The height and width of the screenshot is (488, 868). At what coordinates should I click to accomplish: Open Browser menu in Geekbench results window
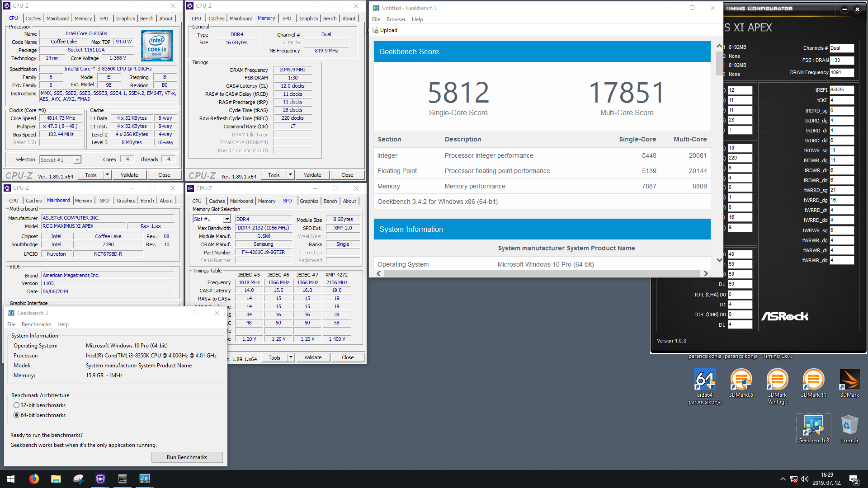click(x=396, y=19)
